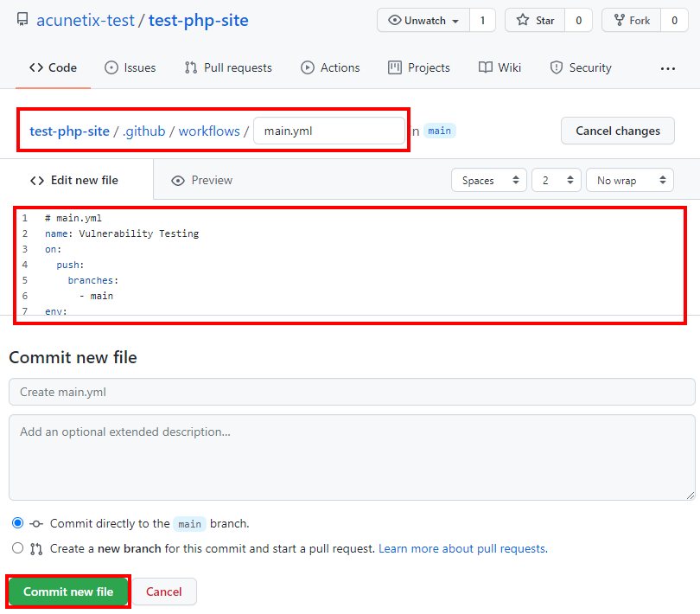Screen dimensions: 700x614
Task: Click the eye icon on Preview tab
Action: 178,181
